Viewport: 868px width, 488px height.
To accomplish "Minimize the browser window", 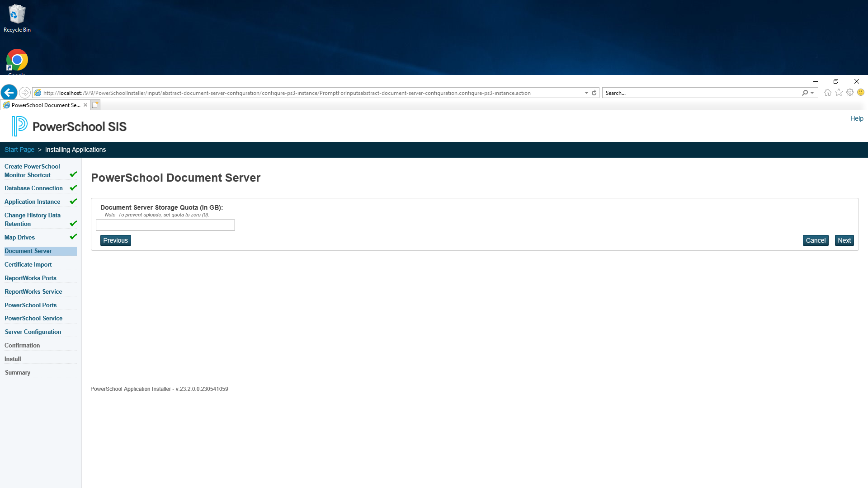I will (816, 81).
